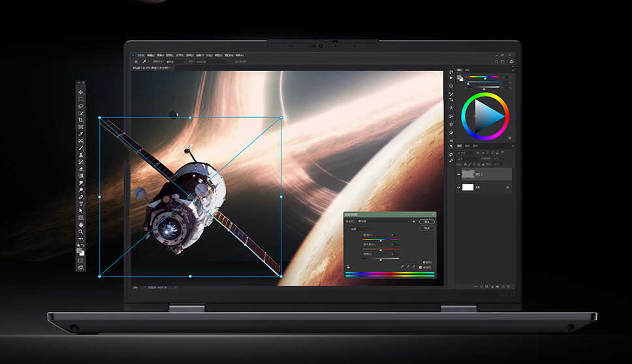Select the Lasso tool
Image resolution: width=632 pixels, height=364 pixels.
tap(80, 106)
